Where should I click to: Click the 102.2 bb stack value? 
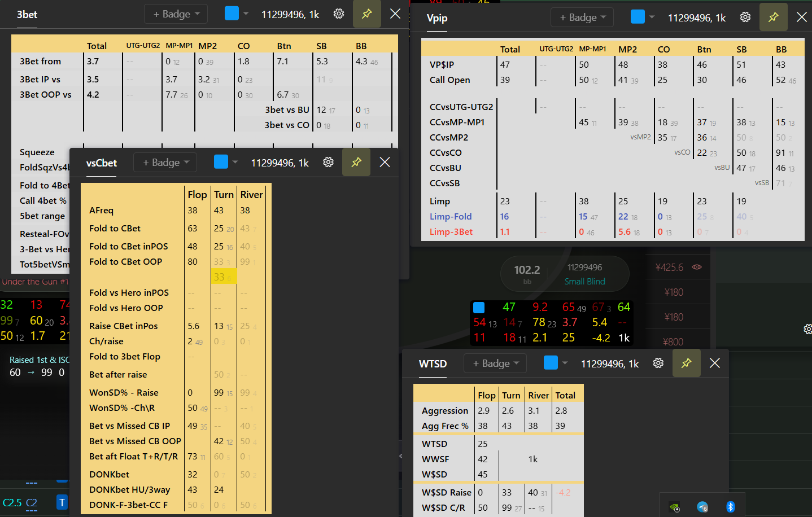tap(527, 270)
